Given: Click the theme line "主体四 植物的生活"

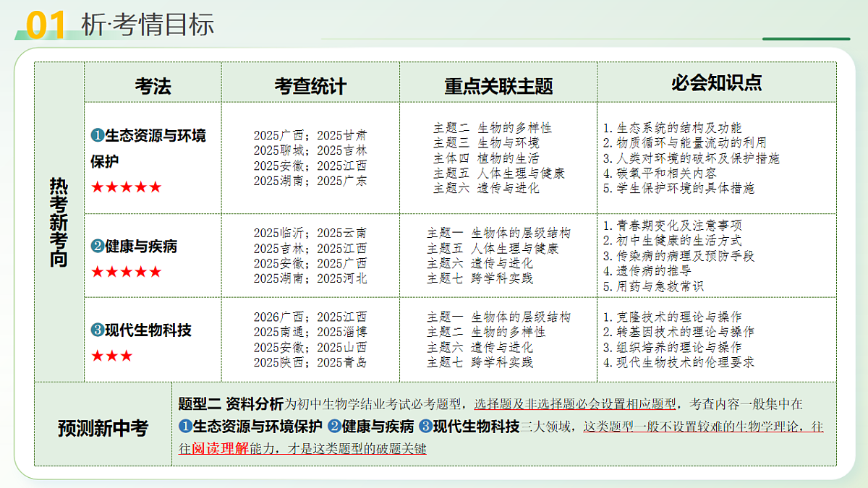Looking at the screenshot, I should click(x=486, y=158).
